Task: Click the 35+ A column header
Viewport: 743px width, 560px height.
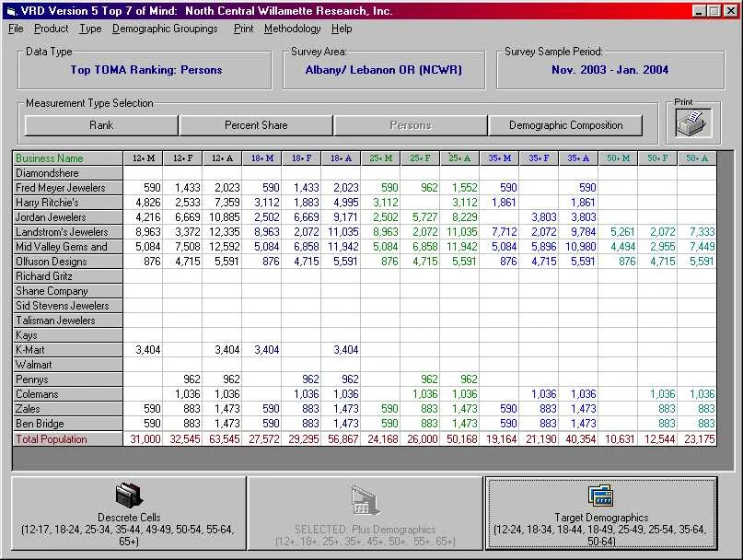Action: [578, 158]
